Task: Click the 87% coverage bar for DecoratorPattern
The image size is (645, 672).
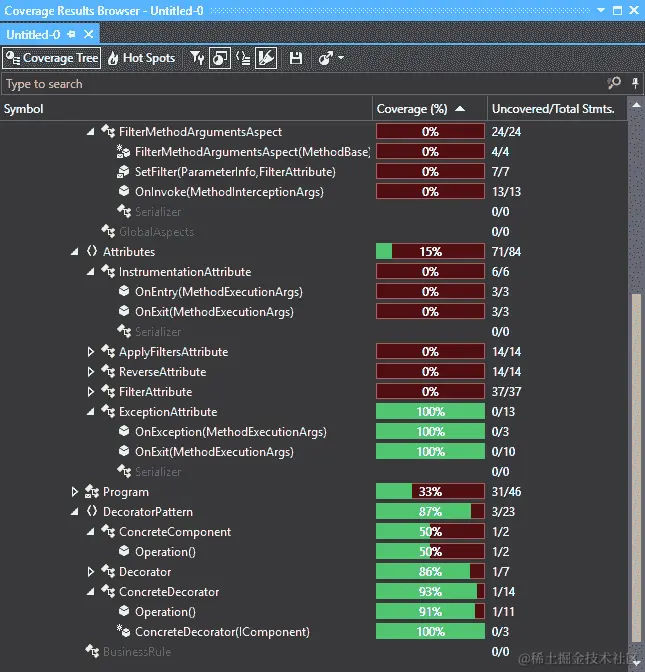Action: (430, 511)
